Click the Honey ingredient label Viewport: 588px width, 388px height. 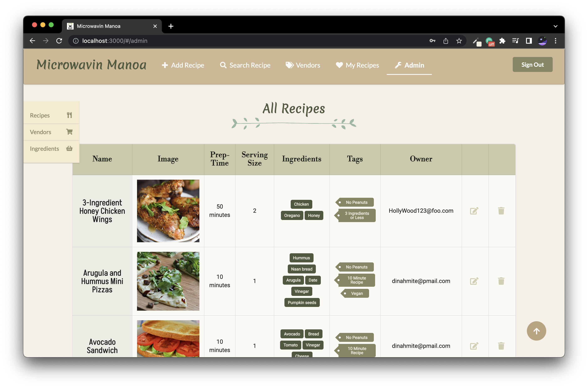click(x=314, y=215)
